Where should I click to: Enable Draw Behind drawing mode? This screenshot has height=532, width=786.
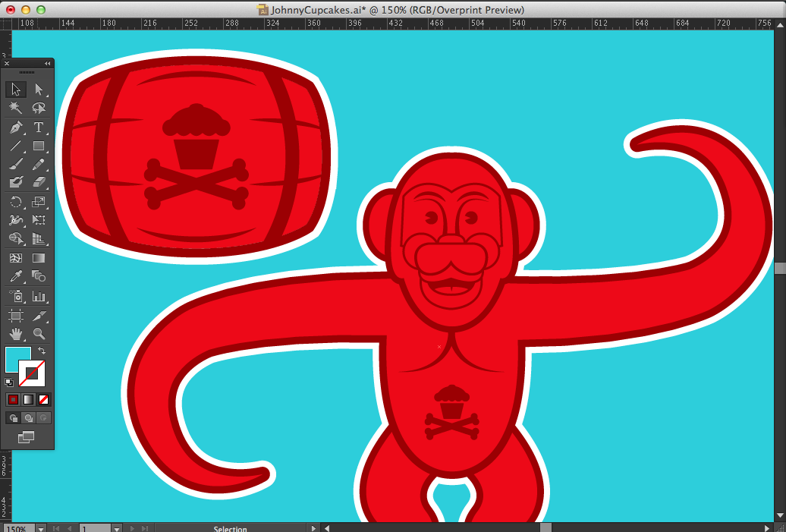pos(28,418)
